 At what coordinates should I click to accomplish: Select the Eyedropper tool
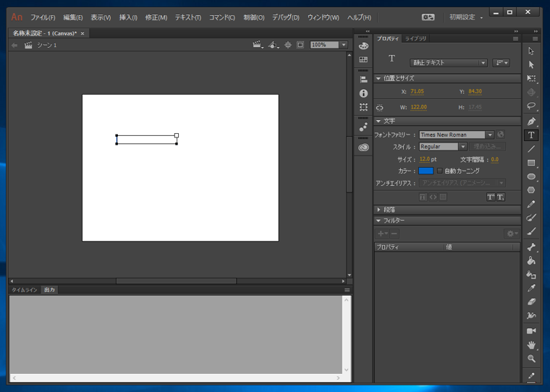[531, 289]
